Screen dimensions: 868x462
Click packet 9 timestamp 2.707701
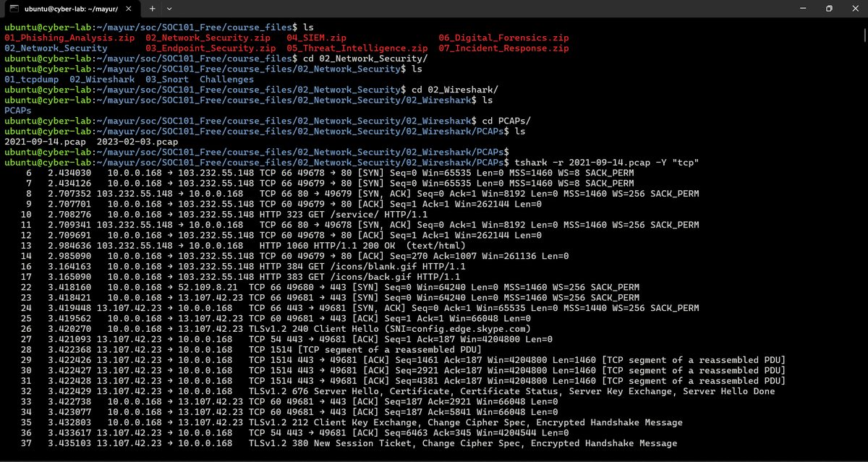coord(69,205)
